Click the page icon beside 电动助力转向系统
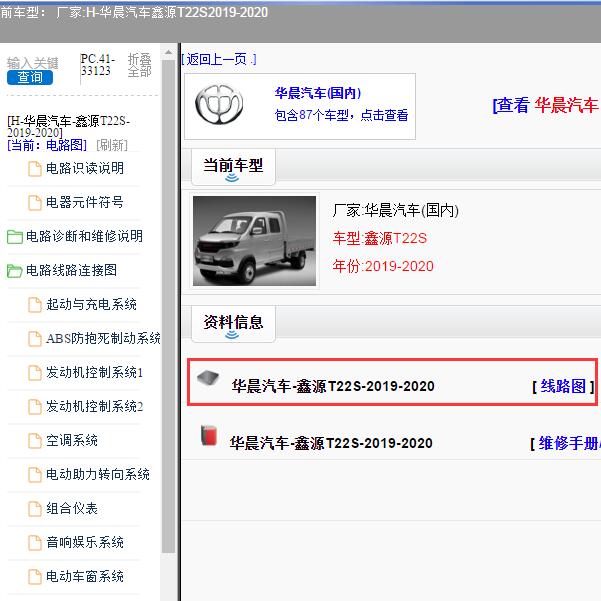Viewport: 601px width, 601px height. [35, 475]
